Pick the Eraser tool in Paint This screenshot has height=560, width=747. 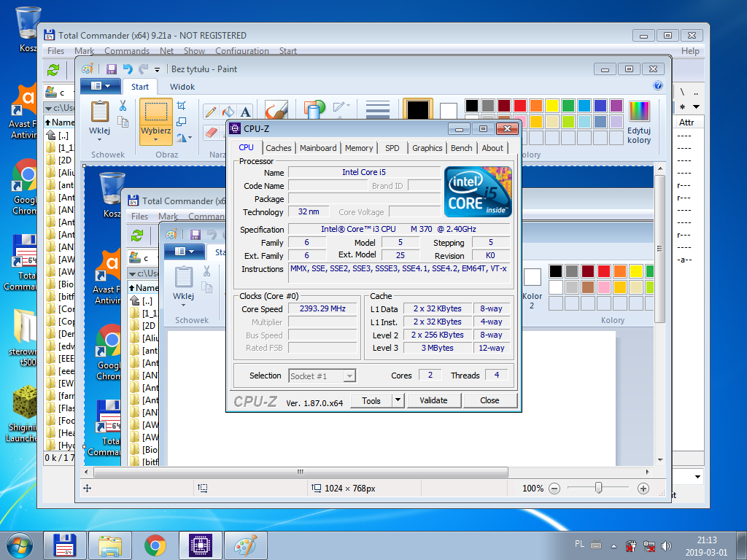[211, 133]
